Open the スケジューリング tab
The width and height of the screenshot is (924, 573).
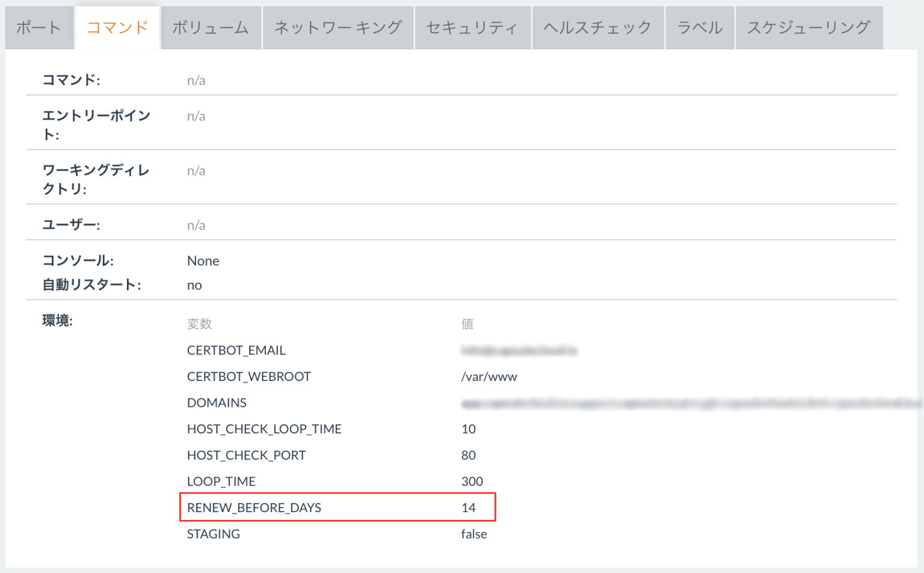[x=808, y=27]
